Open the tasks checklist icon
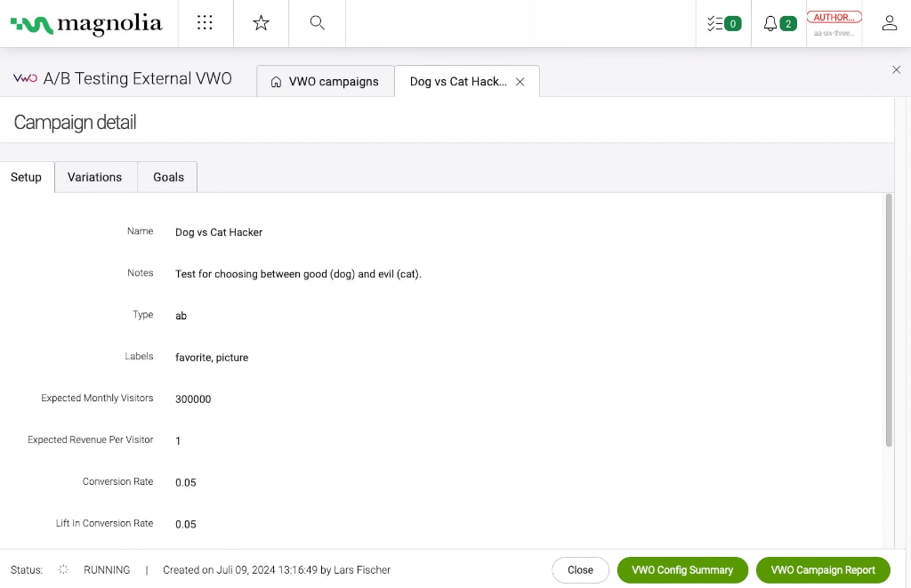 point(722,24)
